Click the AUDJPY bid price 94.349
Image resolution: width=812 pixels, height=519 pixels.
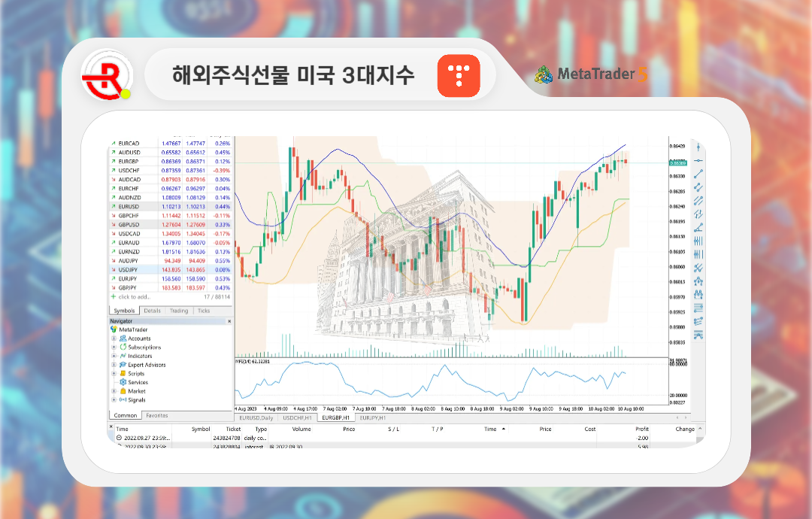(x=172, y=261)
